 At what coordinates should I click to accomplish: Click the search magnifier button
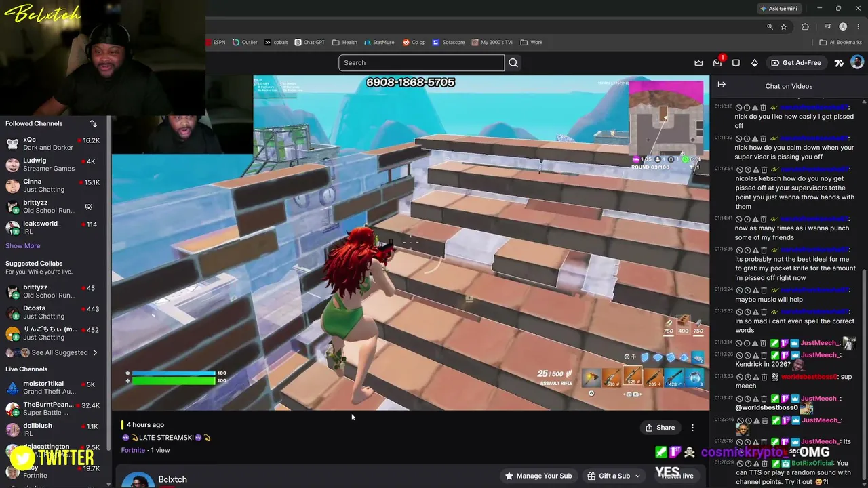513,63
